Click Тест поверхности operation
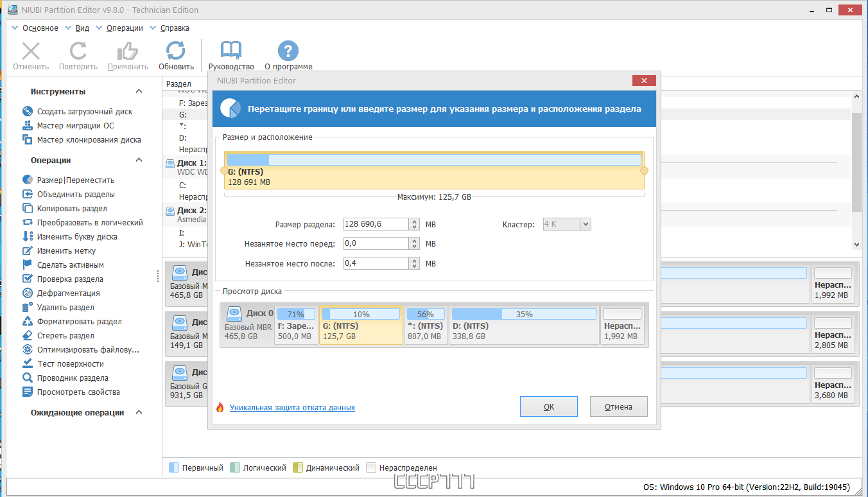868x497 pixels. tap(63, 364)
